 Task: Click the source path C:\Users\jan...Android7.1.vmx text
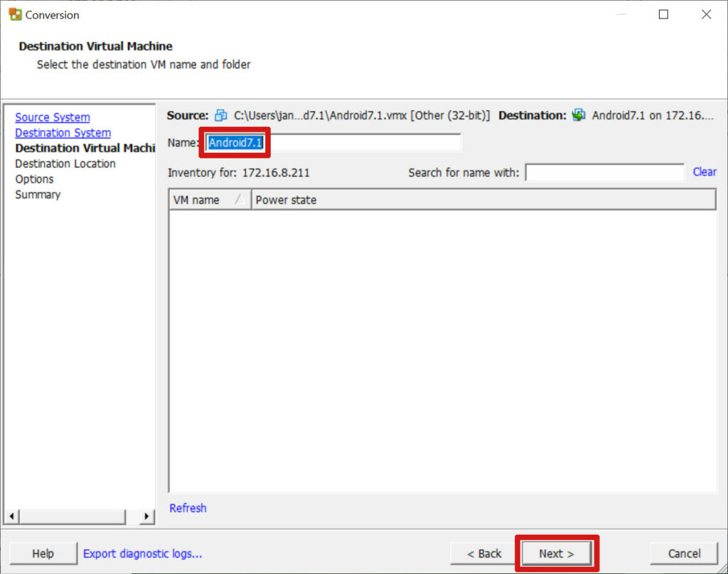[x=362, y=115]
